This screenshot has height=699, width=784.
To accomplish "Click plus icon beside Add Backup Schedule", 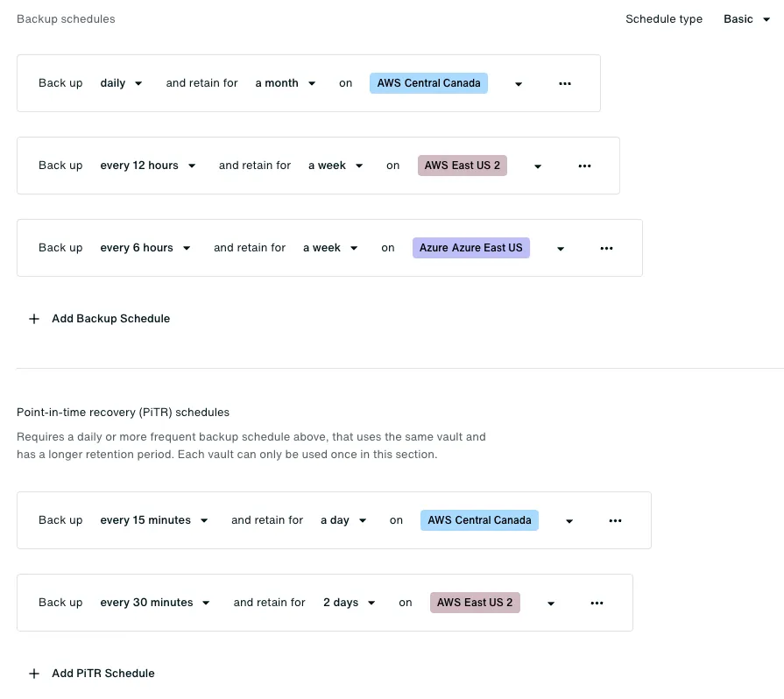I will (34, 319).
